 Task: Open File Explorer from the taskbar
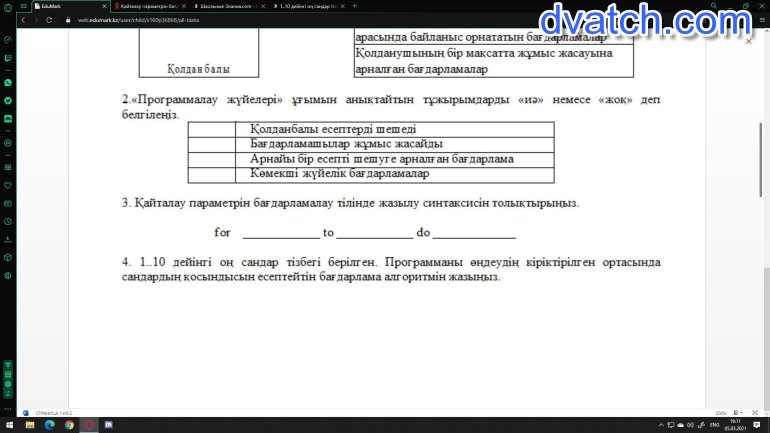(30, 425)
